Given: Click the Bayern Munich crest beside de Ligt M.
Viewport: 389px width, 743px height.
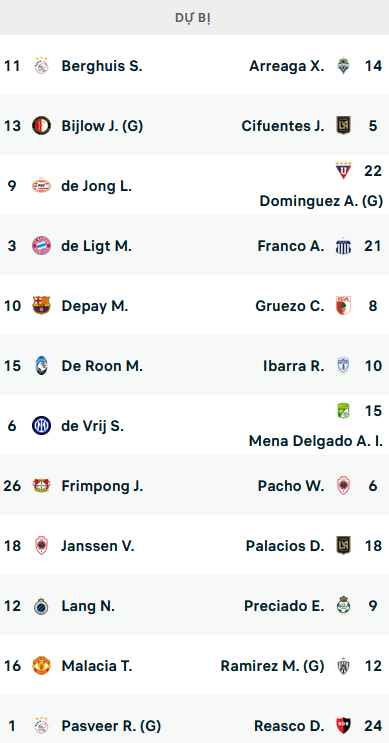Looking at the screenshot, I should (x=41, y=246).
